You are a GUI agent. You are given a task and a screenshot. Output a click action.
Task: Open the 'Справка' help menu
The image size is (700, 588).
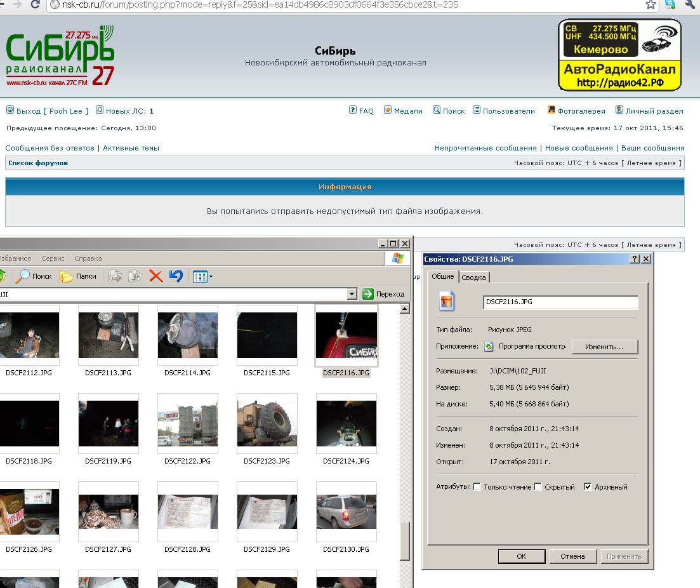pyautogui.click(x=88, y=258)
